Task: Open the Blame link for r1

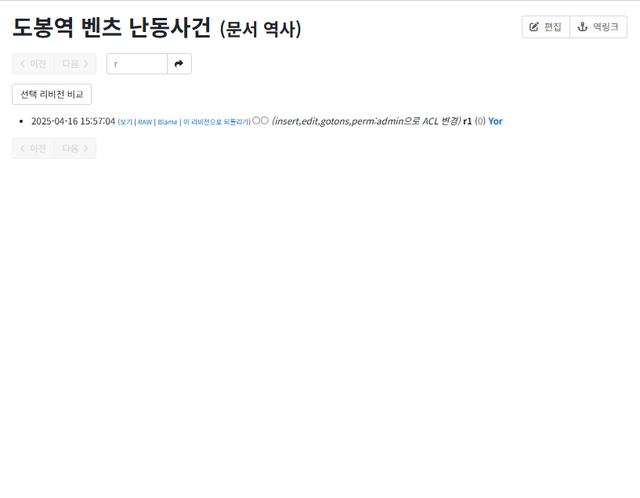Action: [x=167, y=122]
